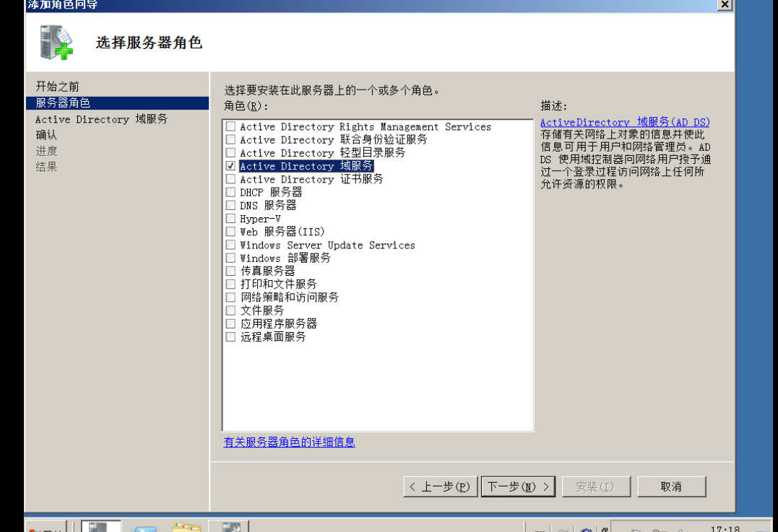Click the server-with-plus wizard header icon

(x=56, y=43)
